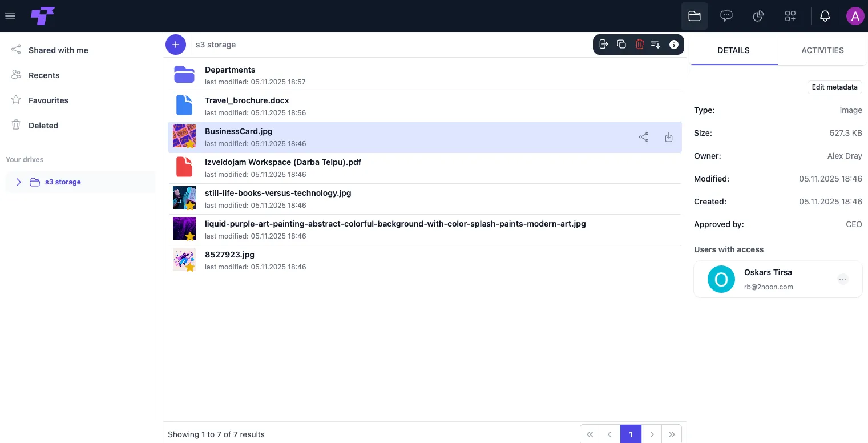This screenshot has height=443, width=868.
Task: Click the 8527923.jpg thumbnail
Action: click(184, 259)
